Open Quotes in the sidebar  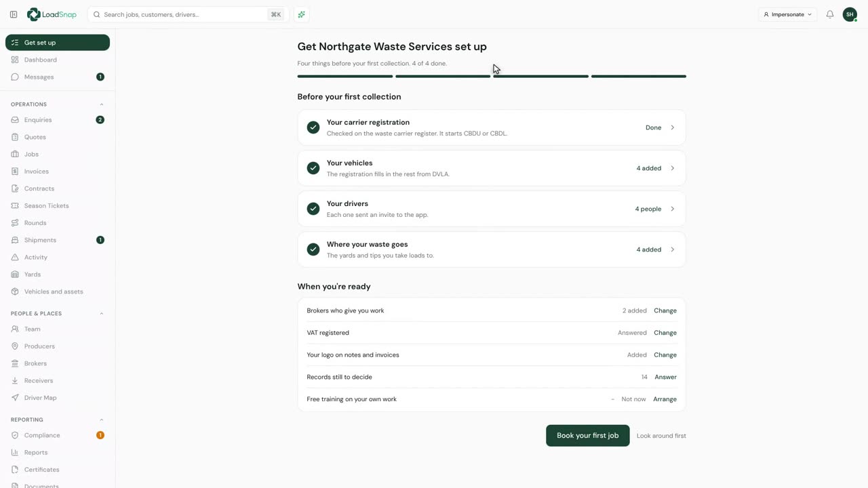tap(58, 137)
